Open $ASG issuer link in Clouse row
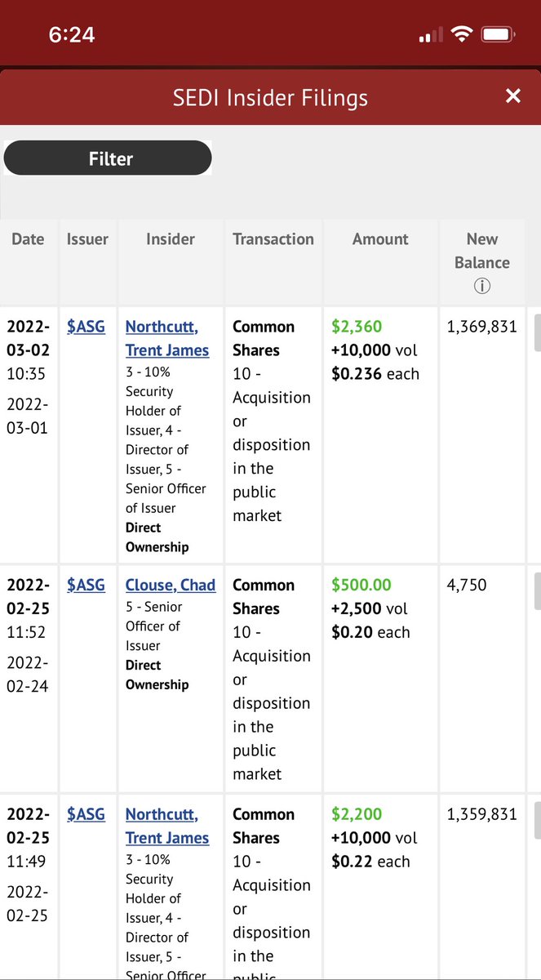 86,585
